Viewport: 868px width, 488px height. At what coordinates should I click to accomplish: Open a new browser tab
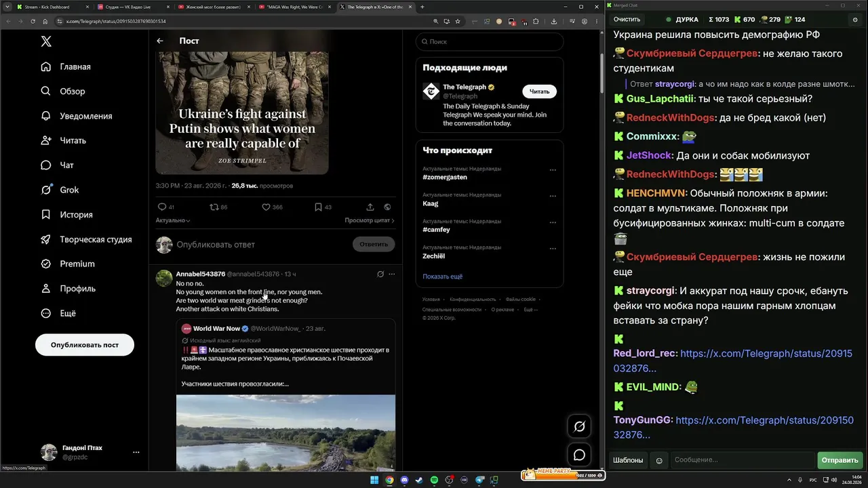(x=422, y=7)
